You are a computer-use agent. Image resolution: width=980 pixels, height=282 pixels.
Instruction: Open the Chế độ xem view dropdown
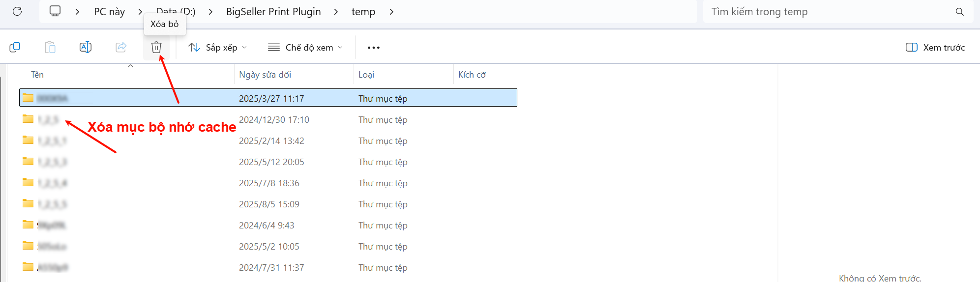[x=305, y=47]
